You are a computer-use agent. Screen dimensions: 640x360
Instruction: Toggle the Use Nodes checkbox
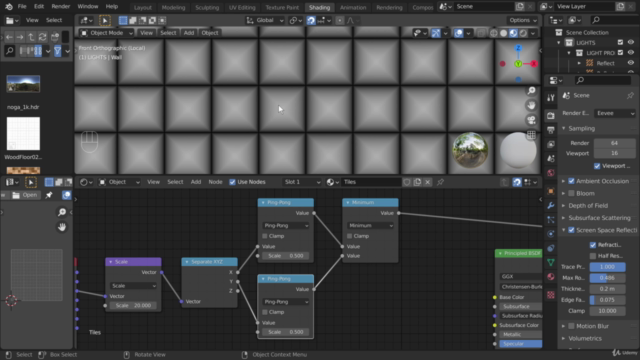coord(232,182)
